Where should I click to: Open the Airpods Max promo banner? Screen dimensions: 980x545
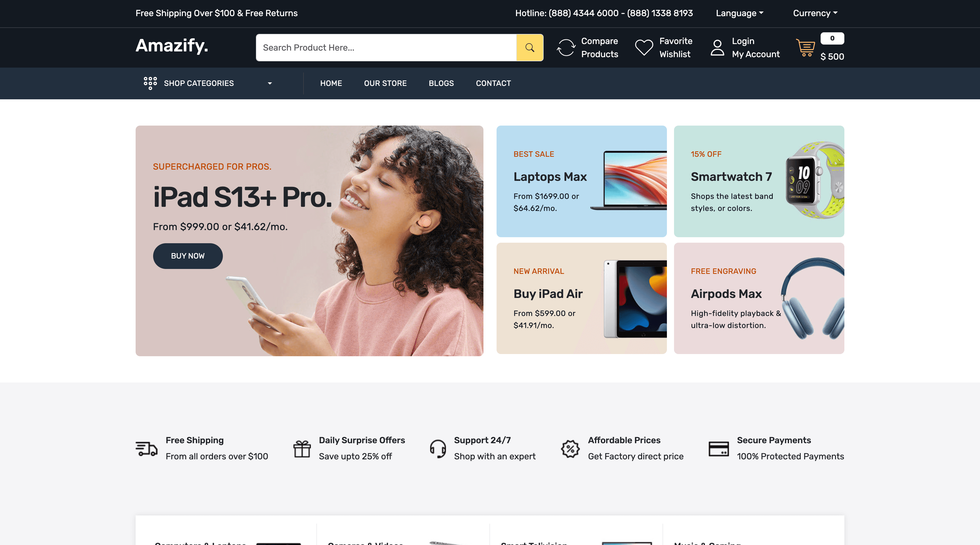point(759,298)
